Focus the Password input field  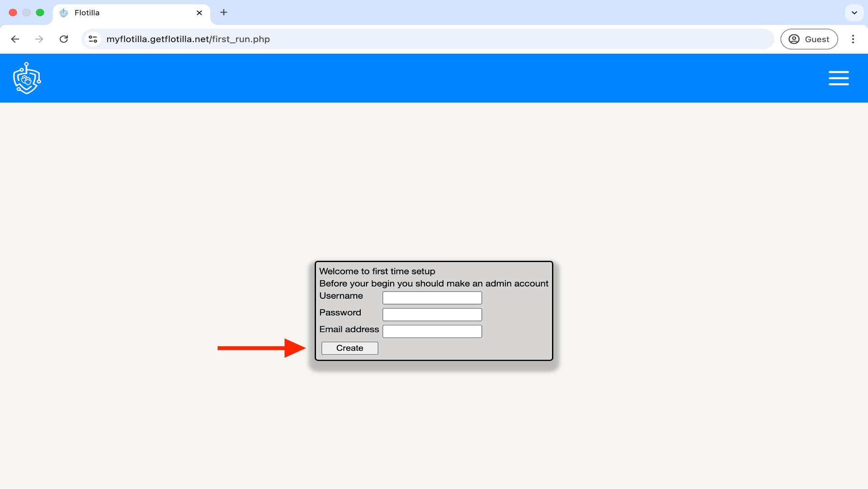click(432, 315)
